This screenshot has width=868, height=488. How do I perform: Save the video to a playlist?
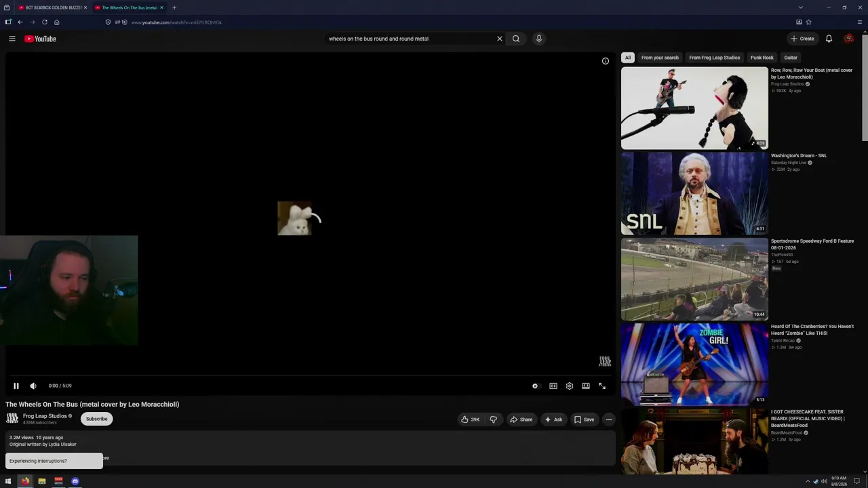[x=584, y=420]
